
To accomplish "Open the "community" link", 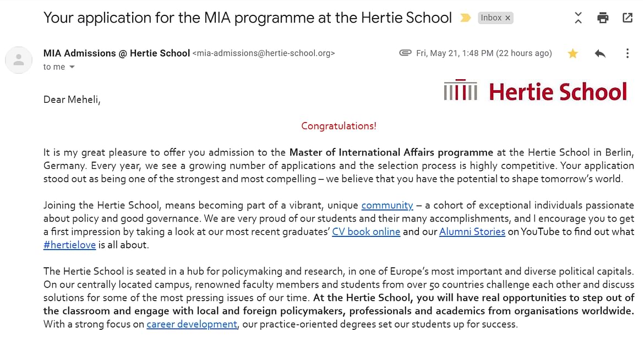I will (387, 206).
